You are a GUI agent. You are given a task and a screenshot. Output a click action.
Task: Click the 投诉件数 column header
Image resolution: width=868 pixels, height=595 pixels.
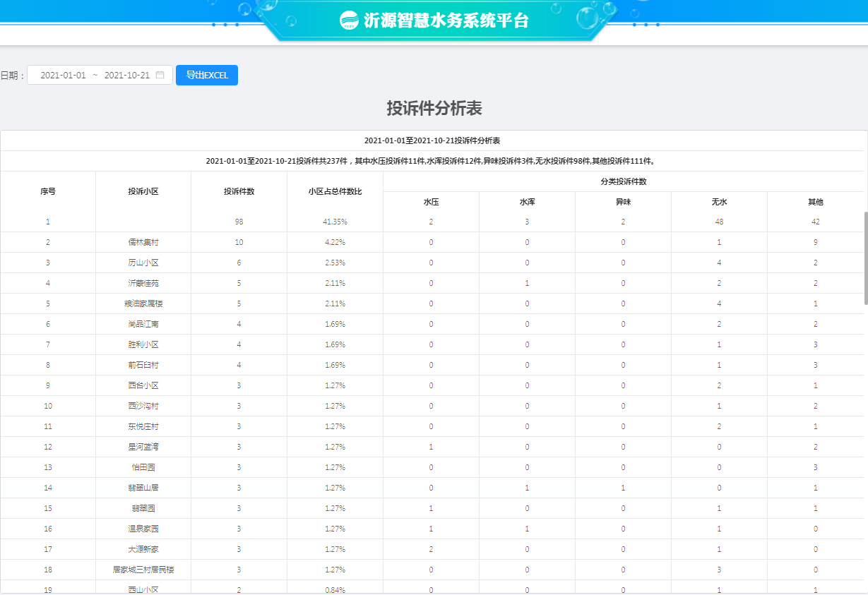pos(239,191)
